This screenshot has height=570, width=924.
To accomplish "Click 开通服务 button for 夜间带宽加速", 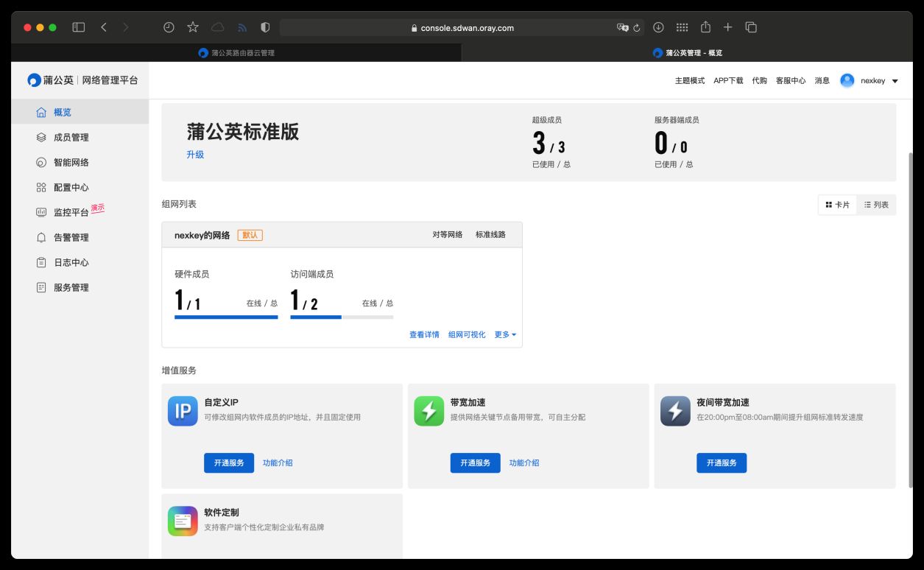I will tap(722, 463).
